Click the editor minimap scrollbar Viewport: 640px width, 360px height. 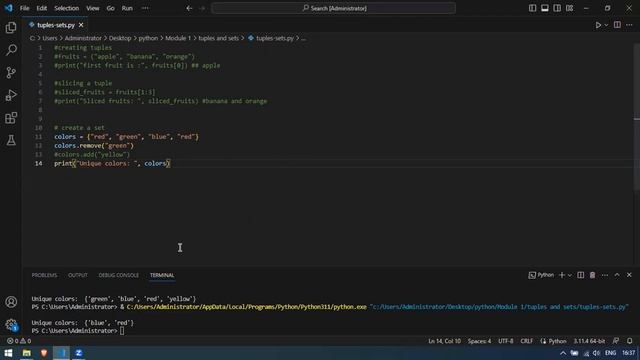(637, 116)
